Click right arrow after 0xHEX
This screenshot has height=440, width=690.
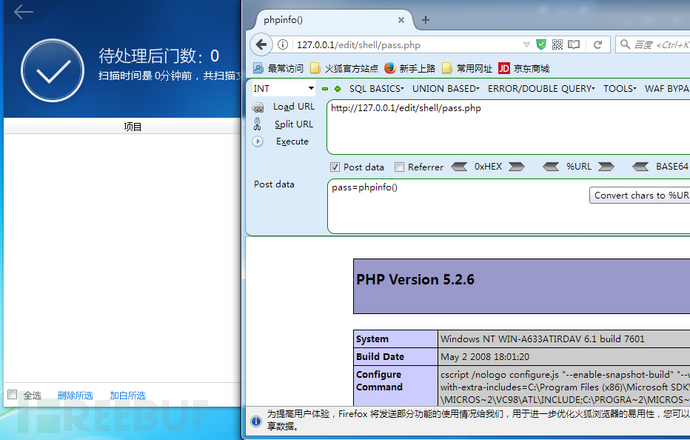point(516,167)
